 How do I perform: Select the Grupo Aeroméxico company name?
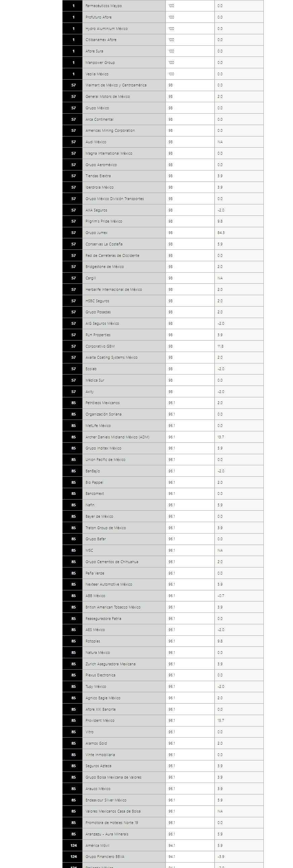(x=101, y=165)
